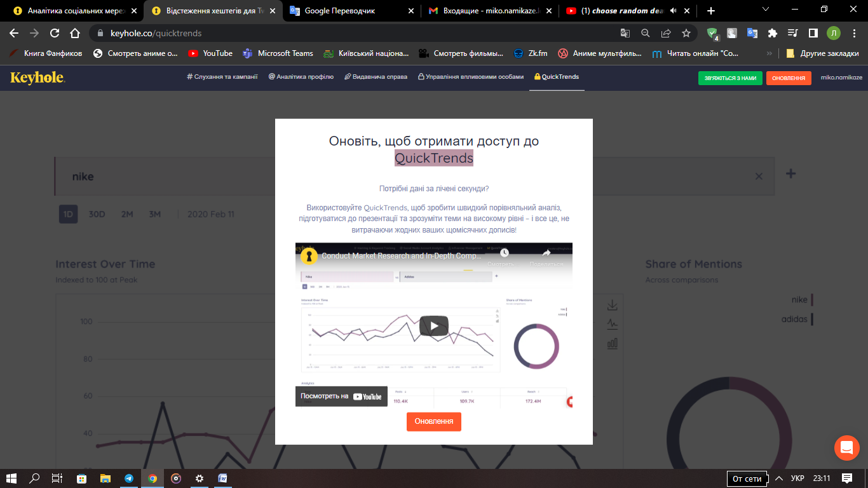Go to browser home page

coord(75,33)
